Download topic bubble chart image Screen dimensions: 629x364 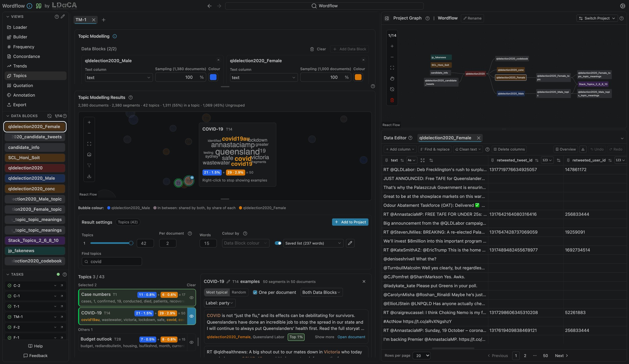click(x=89, y=176)
